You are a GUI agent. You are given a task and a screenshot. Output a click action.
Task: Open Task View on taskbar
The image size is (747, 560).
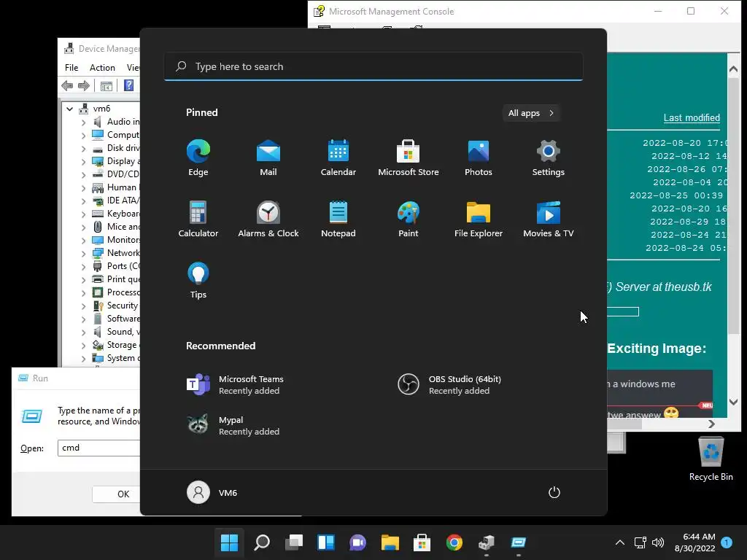pos(294,542)
